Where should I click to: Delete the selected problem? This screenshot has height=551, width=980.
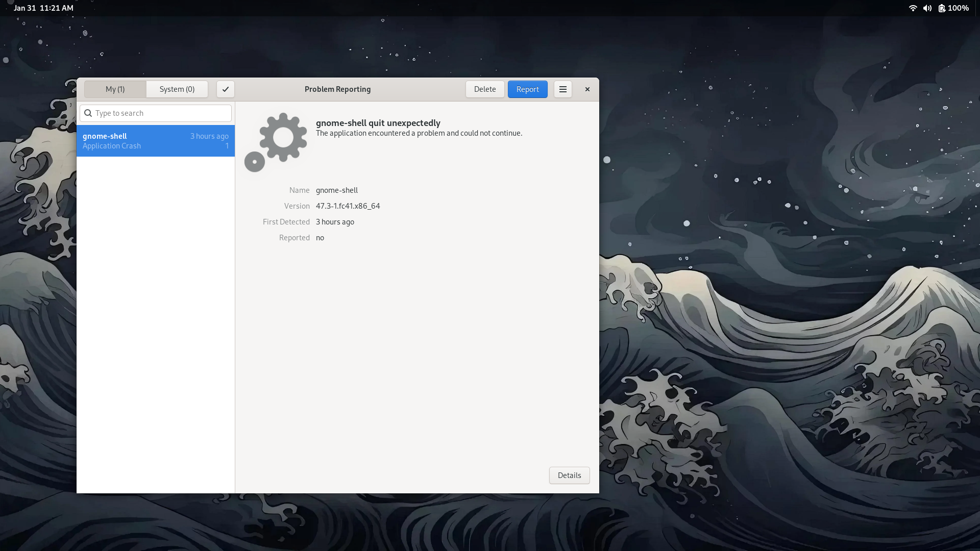(x=484, y=89)
